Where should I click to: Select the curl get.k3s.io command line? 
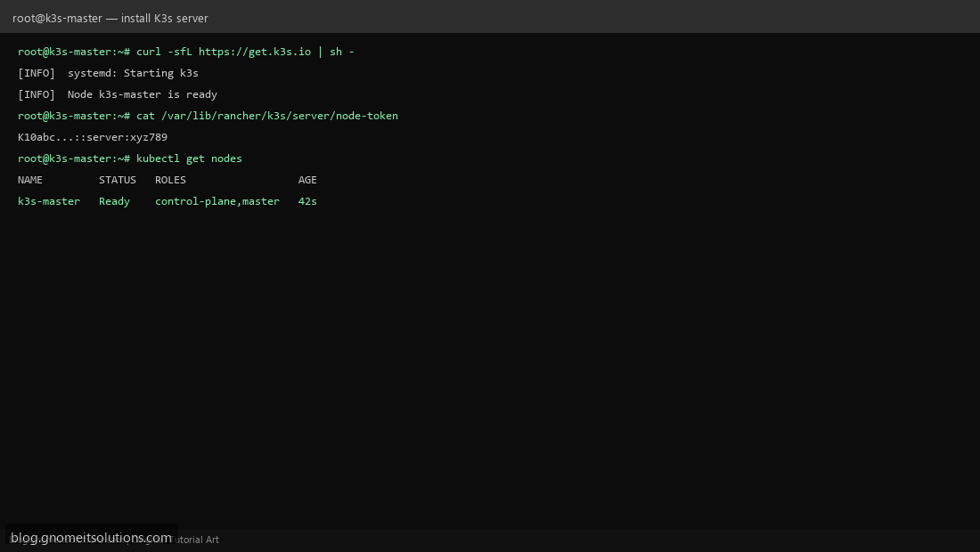186,52
